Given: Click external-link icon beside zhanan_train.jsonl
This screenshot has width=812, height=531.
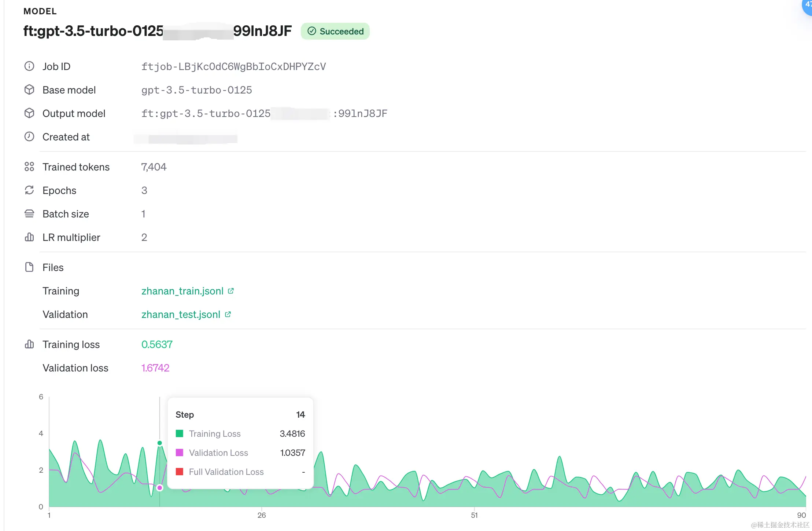Looking at the screenshot, I should click(x=231, y=291).
